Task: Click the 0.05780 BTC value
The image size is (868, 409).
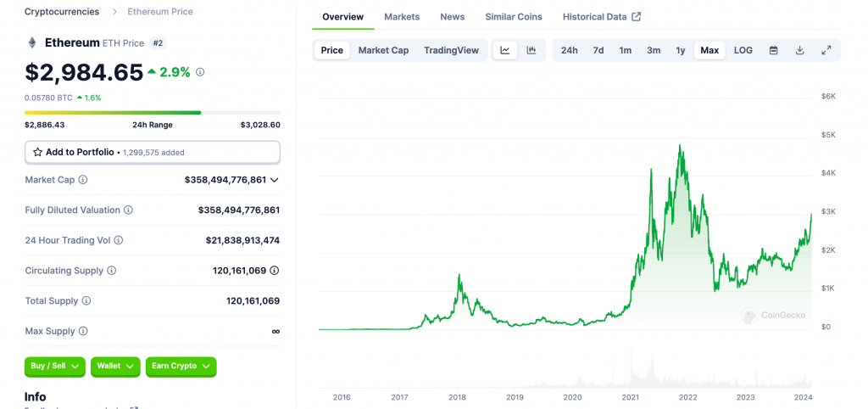Action: (48, 98)
